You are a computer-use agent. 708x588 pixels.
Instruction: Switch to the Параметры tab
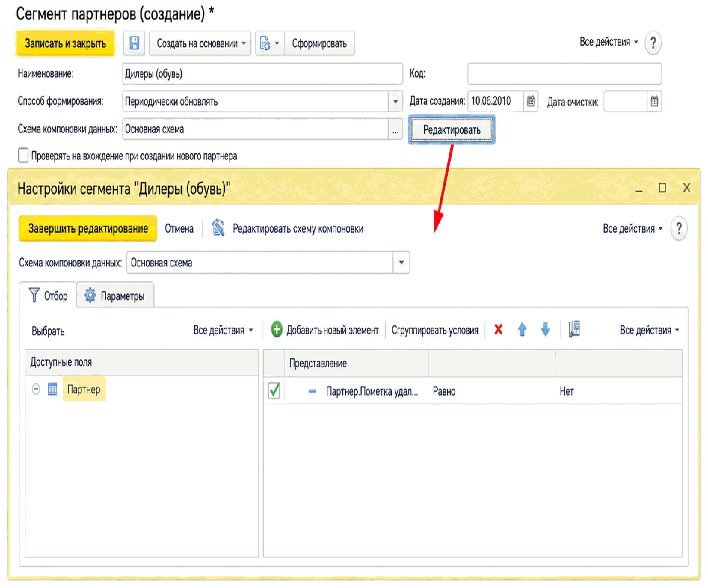click(115, 296)
